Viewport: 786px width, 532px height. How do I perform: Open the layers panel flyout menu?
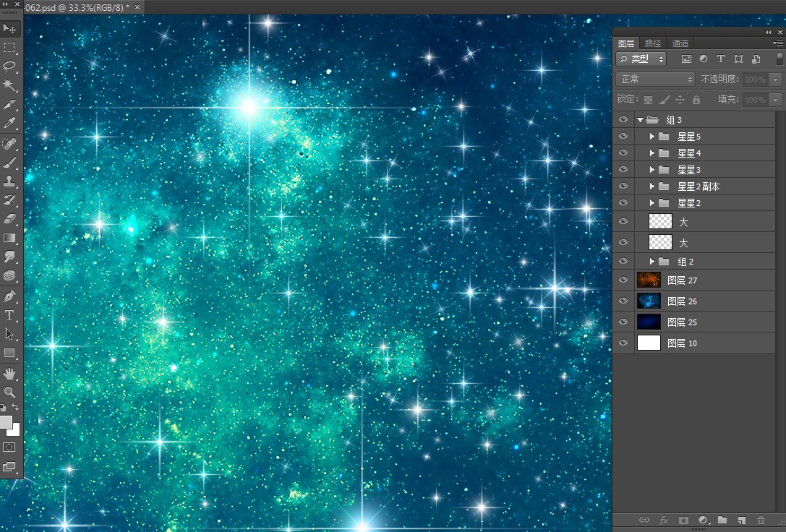[778, 43]
